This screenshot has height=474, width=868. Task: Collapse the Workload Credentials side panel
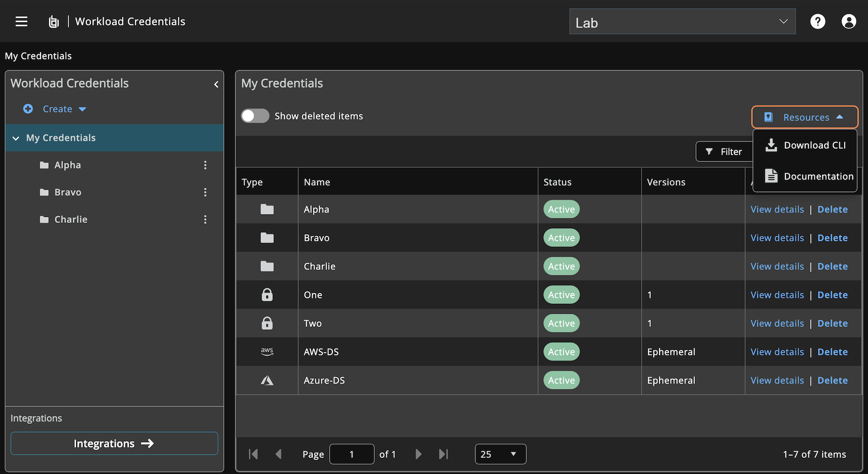click(x=216, y=84)
